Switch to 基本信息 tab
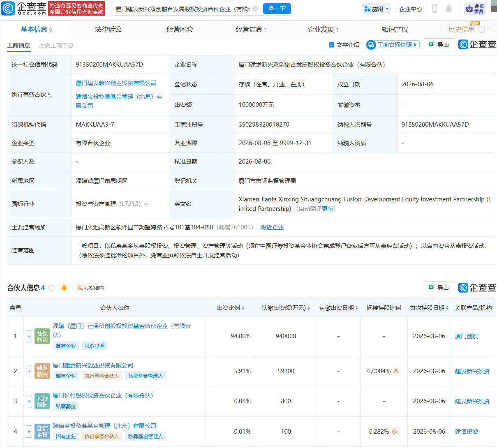Viewport: 497px width, 448px height. [x=36, y=29]
